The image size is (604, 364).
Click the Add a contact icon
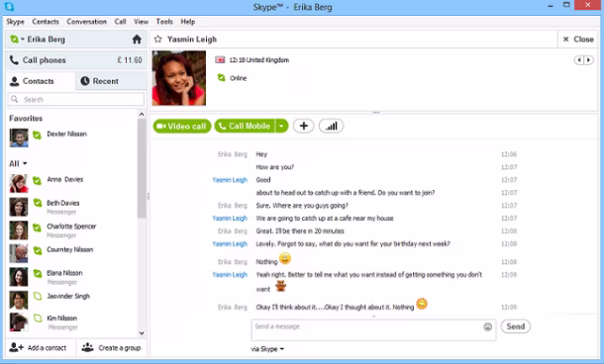click(x=17, y=347)
